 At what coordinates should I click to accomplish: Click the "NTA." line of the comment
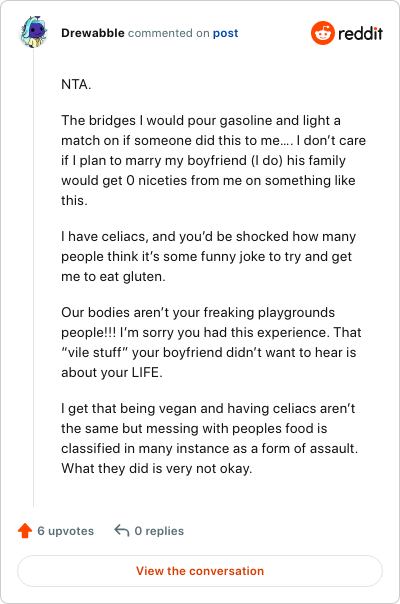(76, 84)
